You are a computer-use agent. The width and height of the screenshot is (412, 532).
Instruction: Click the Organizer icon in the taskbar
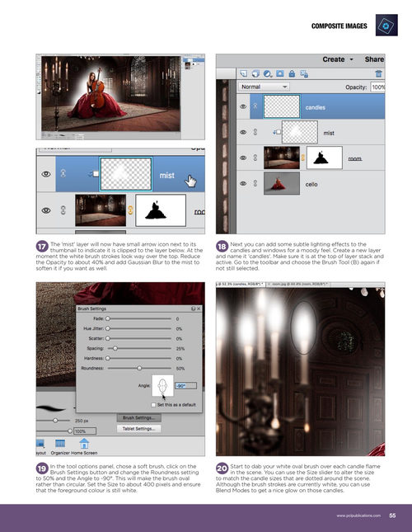tap(60, 444)
